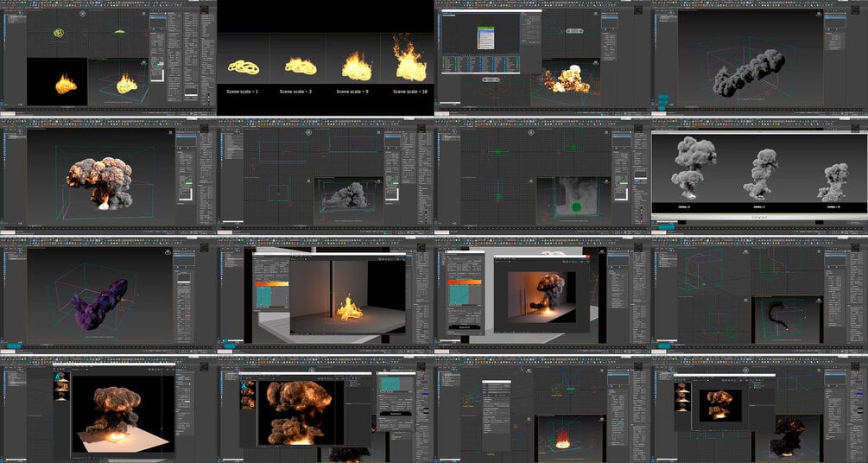The height and width of the screenshot is (463, 868).
Task: Select the purple smoke plume in the viewport
Action: tap(98, 305)
